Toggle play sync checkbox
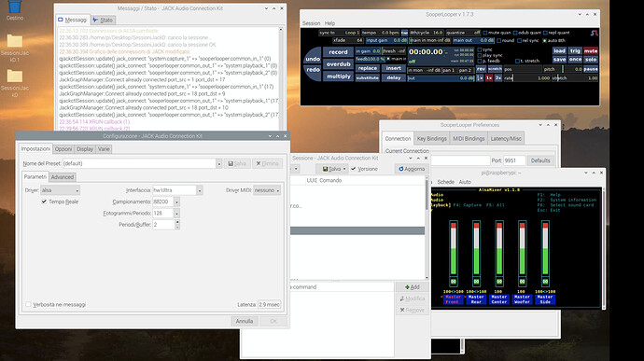644x361 pixels. [480, 55]
